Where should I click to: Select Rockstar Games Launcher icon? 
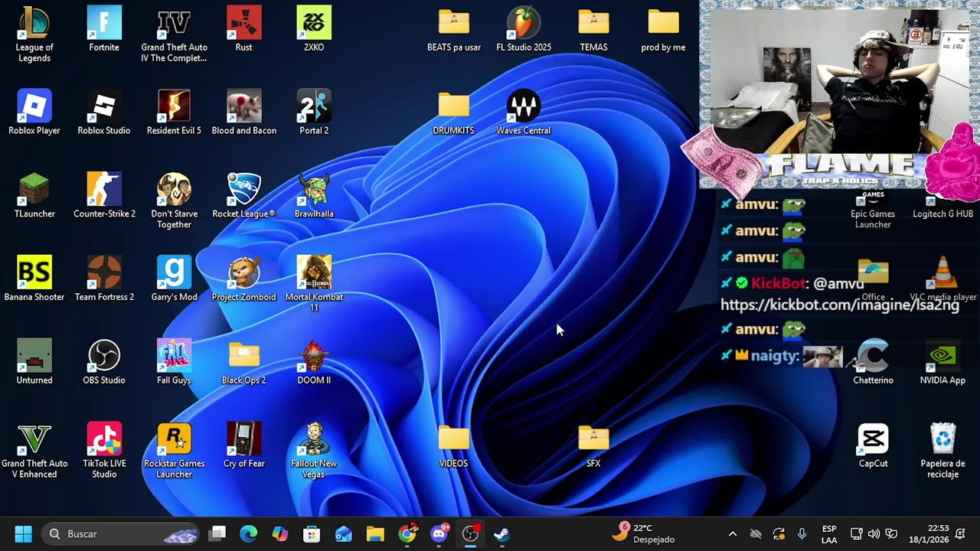(x=174, y=450)
